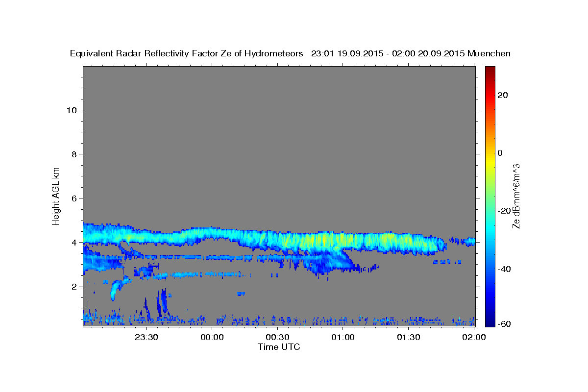
Task: Click the colorbar value -40
Action: pos(505,269)
